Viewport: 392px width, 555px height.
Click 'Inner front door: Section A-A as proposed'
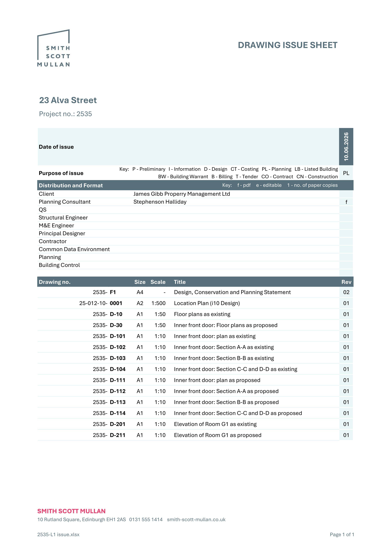226,391
